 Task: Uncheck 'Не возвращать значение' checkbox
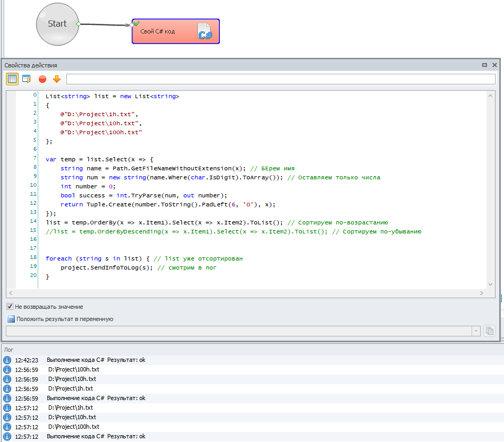point(10,307)
